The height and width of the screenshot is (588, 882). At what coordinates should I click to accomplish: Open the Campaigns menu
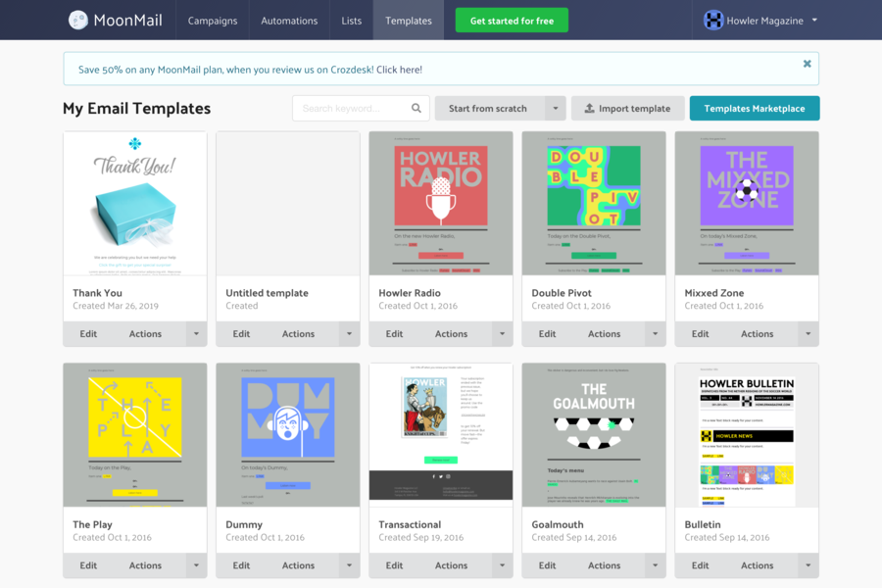(x=212, y=21)
